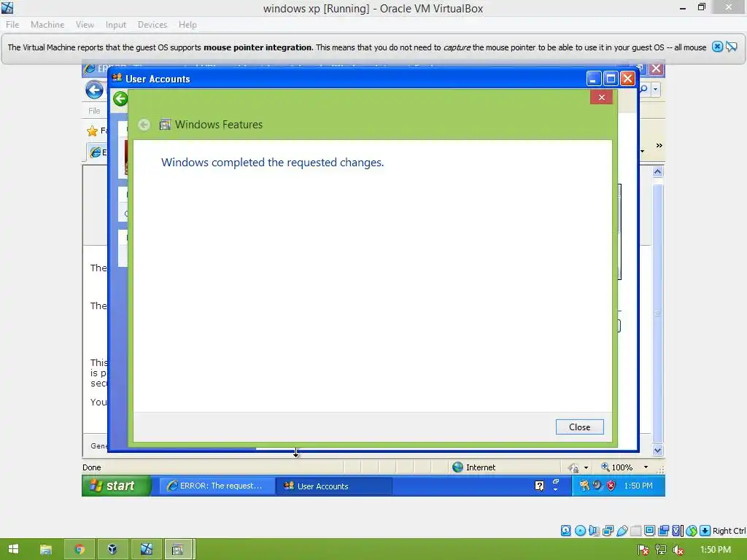Viewport: 747px width, 560px height.
Task: Click the muted volume icon in host tray
Action: [678, 550]
